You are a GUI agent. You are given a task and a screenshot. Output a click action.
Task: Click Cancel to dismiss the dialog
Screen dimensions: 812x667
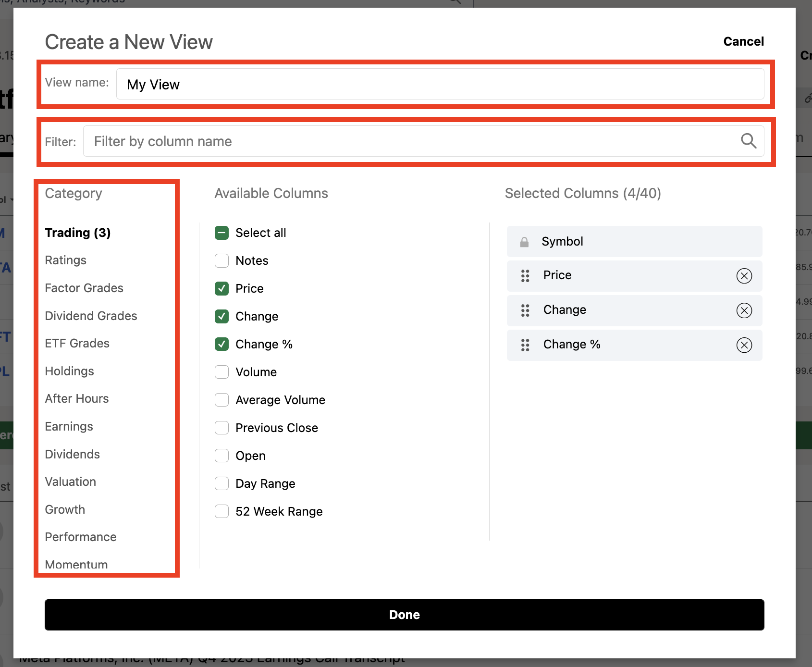pyautogui.click(x=743, y=41)
